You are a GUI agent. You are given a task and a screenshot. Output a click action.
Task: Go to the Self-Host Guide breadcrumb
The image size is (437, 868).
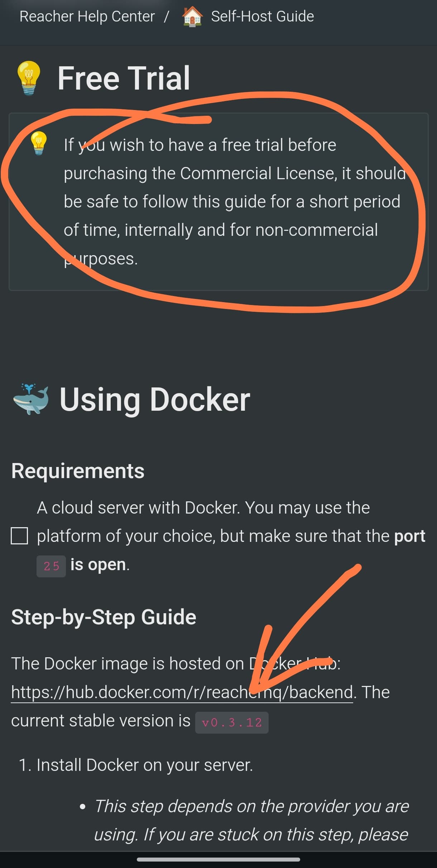coord(262,16)
